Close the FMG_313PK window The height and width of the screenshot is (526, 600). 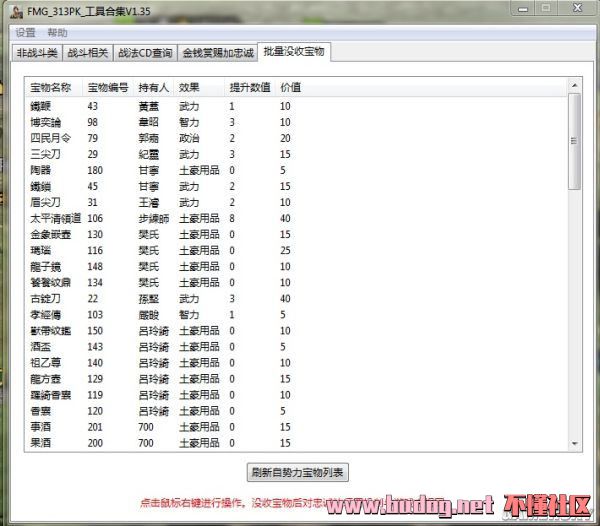click(x=577, y=8)
